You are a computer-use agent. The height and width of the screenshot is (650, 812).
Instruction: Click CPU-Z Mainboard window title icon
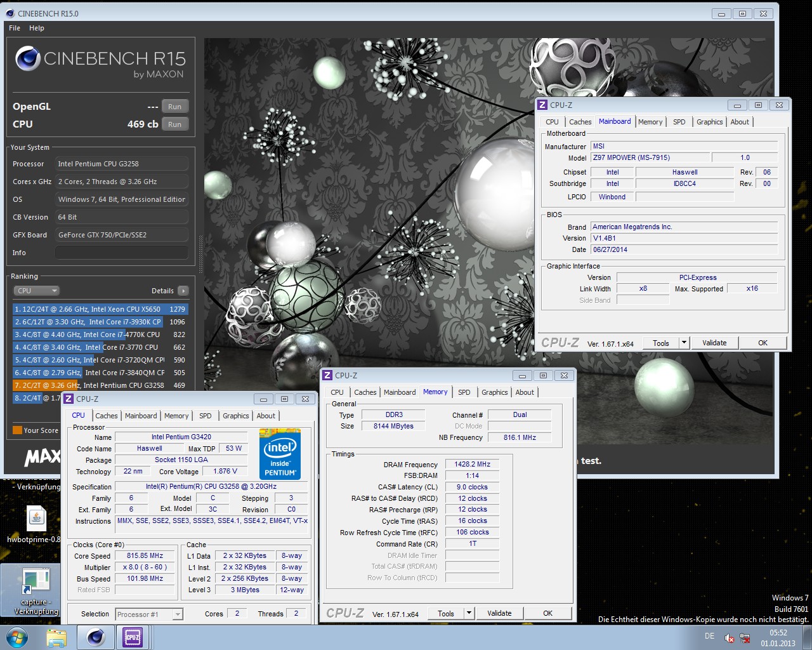[x=542, y=105]
